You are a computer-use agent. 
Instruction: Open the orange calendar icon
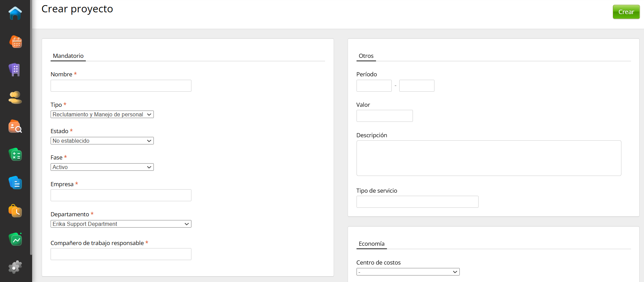15,42
